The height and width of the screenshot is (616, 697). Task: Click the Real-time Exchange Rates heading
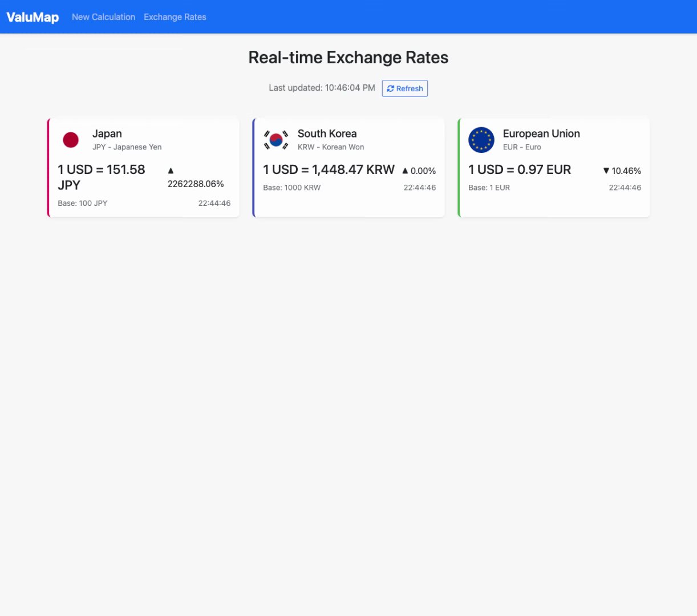point(348,58)
